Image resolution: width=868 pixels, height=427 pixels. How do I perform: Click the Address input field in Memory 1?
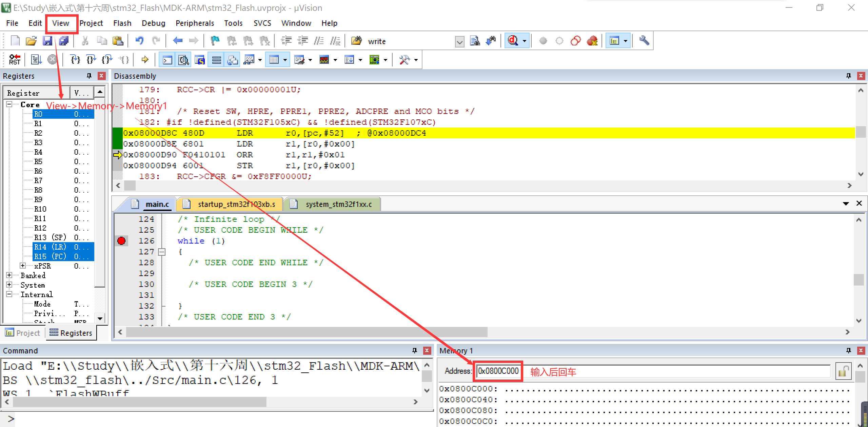pos(498,371)
